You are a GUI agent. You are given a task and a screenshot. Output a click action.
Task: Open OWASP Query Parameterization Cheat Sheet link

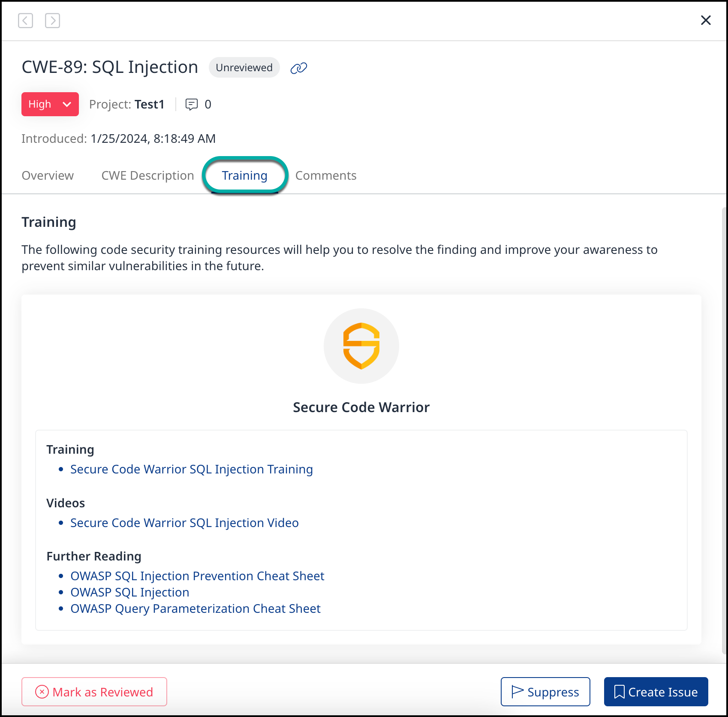196,609
